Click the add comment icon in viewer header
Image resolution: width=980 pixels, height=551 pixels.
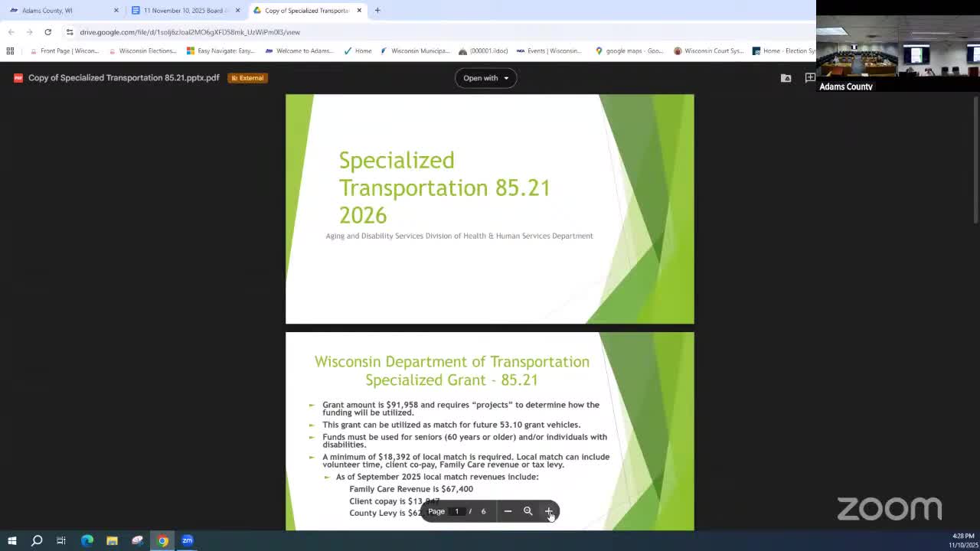pyautogui.click(x=809, y=78)
